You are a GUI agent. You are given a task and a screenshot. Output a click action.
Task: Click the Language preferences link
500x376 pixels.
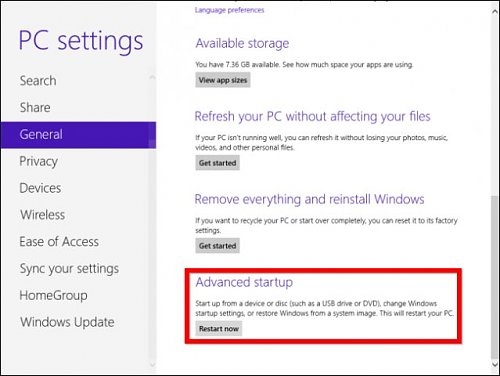(x=229, y=10)
